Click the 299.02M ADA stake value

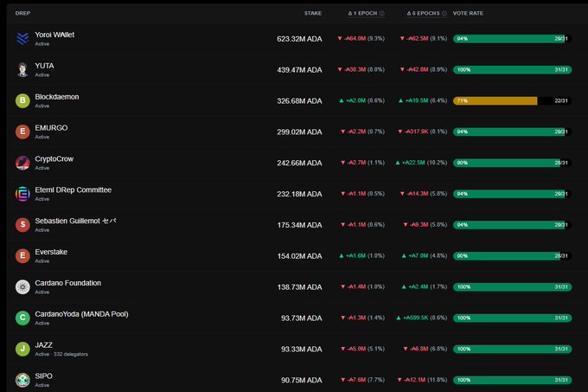(299, 132)
